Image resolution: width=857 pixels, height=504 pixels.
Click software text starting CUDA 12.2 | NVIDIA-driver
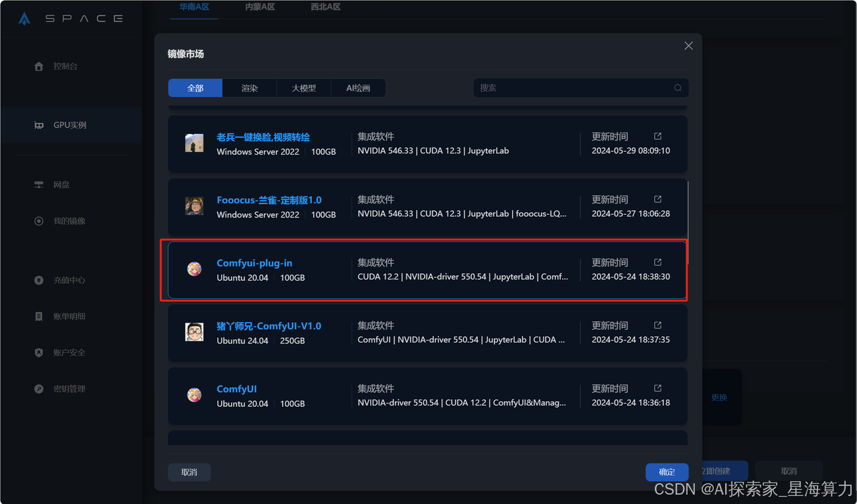click(x=463, y=276)
